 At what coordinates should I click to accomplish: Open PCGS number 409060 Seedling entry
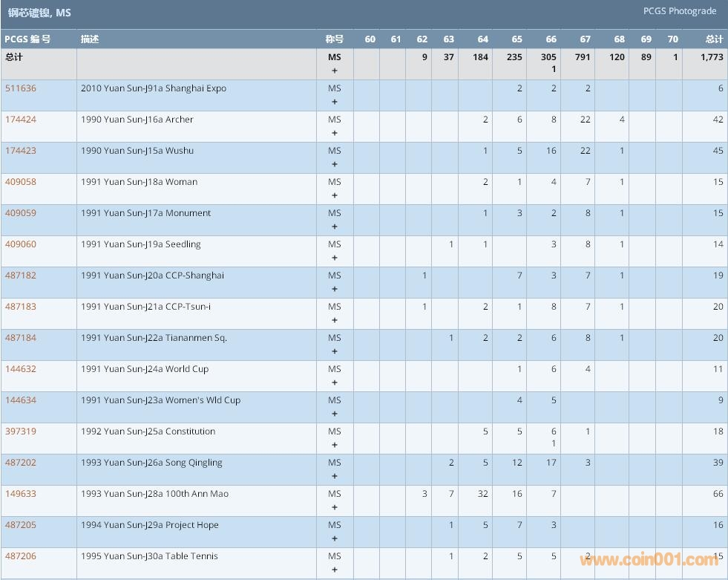pos(21,244)
